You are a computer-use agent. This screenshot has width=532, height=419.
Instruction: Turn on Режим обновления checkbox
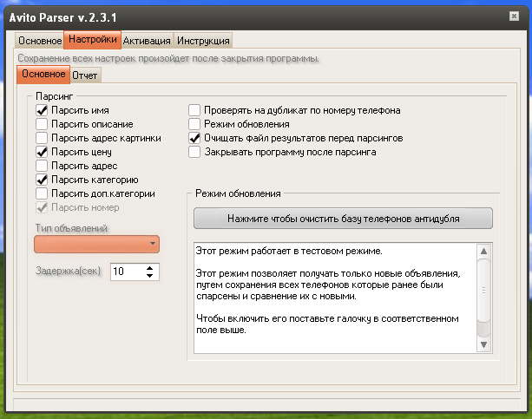[x=195, y=125]
